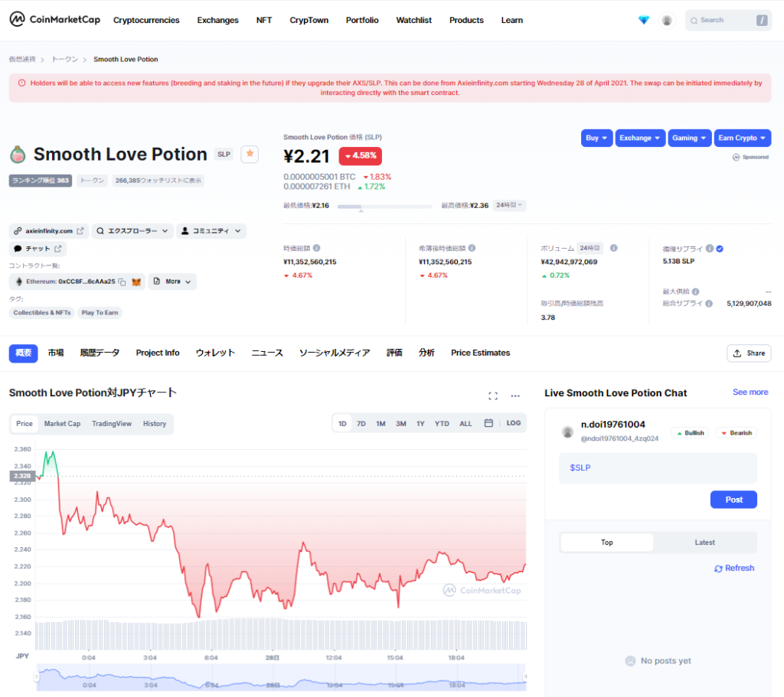
Task: Click the Post button
Action: (x=733, y=500)
